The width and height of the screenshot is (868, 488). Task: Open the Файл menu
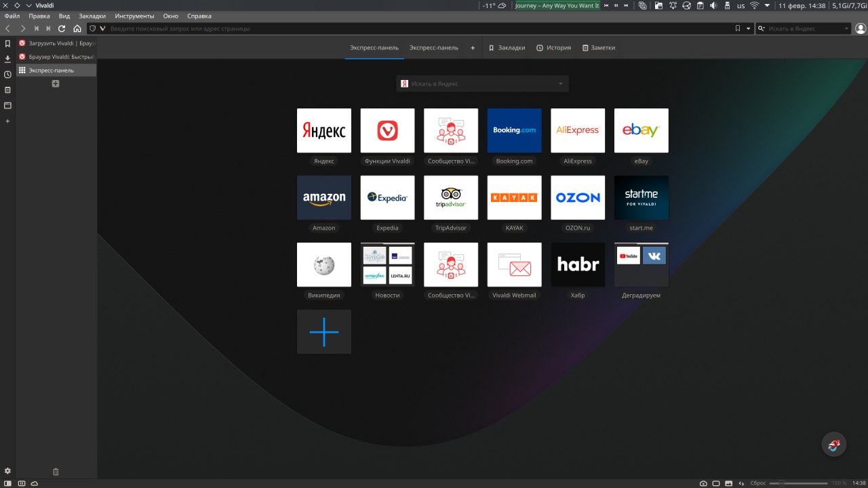[x=12, y=16]
